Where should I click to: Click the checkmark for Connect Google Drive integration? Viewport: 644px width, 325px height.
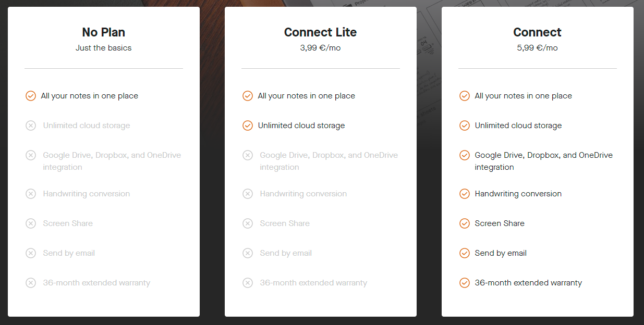click(465, 155)
